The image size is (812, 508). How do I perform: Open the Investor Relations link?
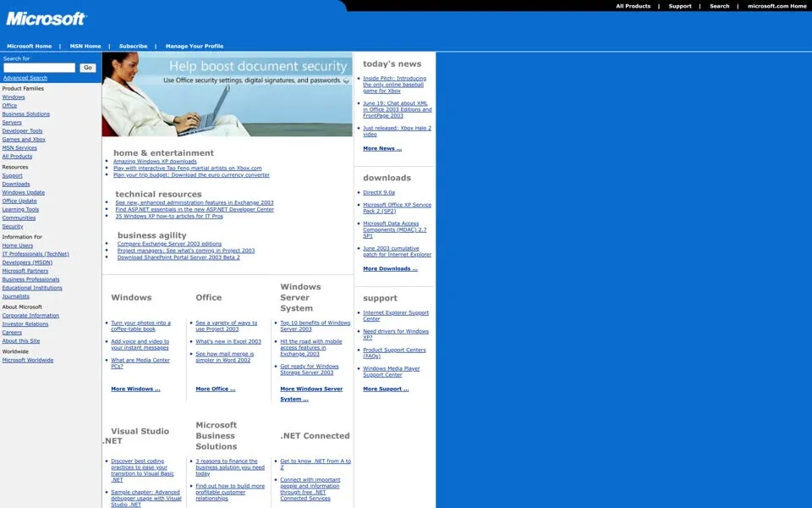click(x=25, y=324)
